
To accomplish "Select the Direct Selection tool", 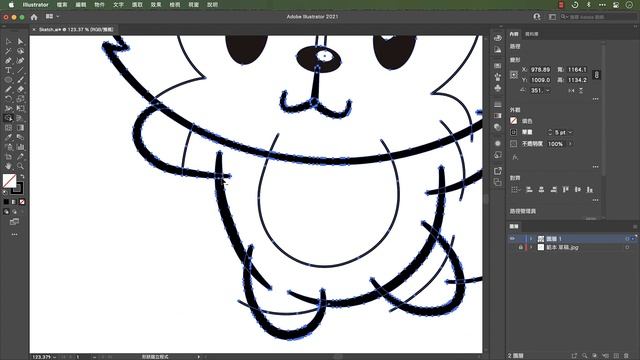I will point(20,41).
